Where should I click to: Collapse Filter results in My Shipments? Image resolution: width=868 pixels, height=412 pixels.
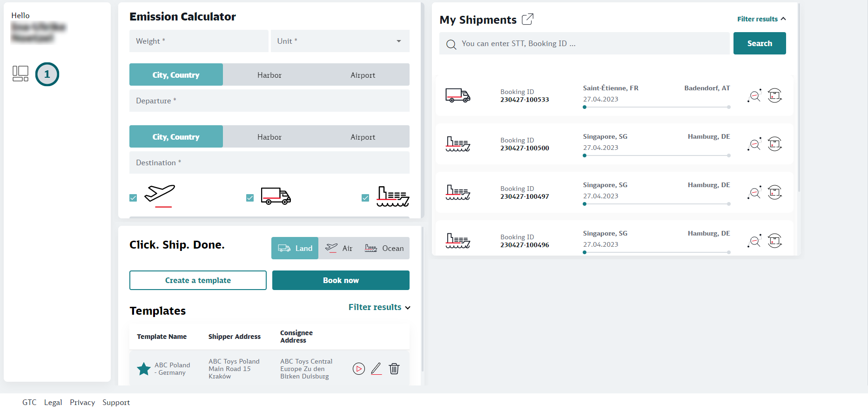(761, 19)
